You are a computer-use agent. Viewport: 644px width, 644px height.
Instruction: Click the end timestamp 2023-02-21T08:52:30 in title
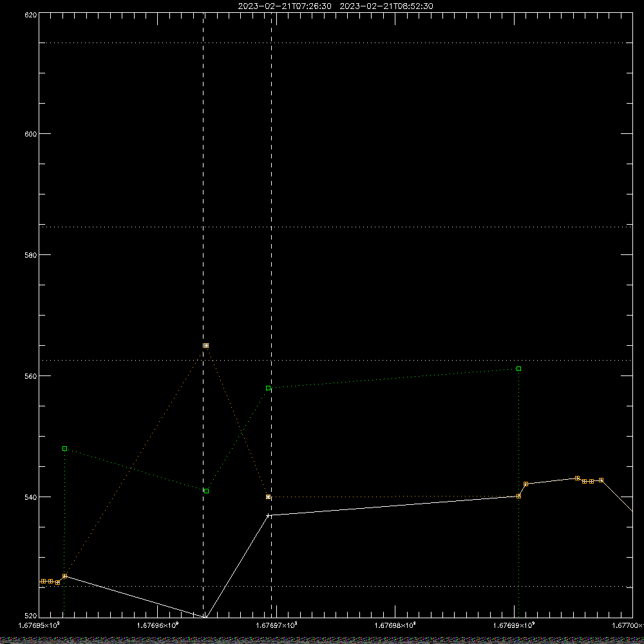386,6
